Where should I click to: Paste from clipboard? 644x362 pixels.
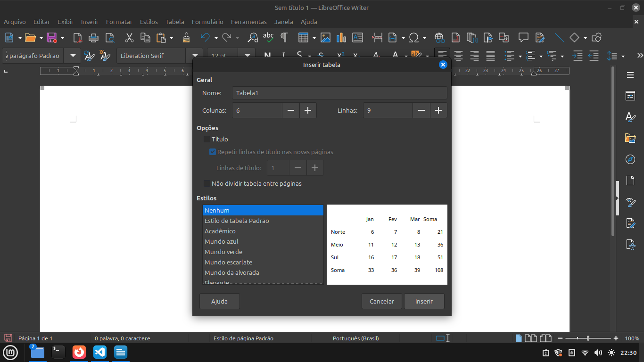click(161, 38)
